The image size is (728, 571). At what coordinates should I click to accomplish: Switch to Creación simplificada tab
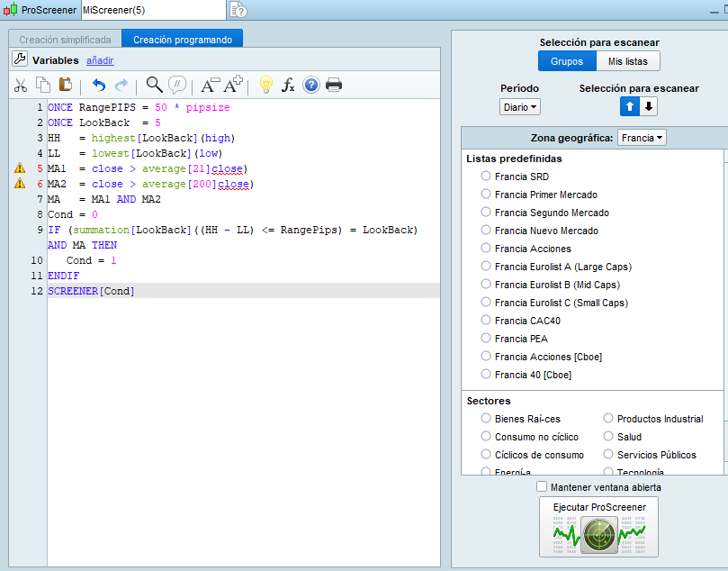(x=65, y=40)
